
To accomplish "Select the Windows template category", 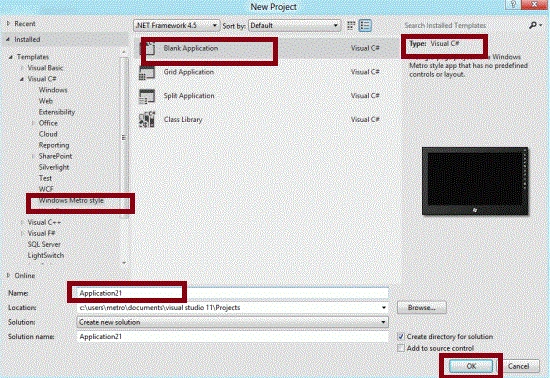I will (53, 90).
